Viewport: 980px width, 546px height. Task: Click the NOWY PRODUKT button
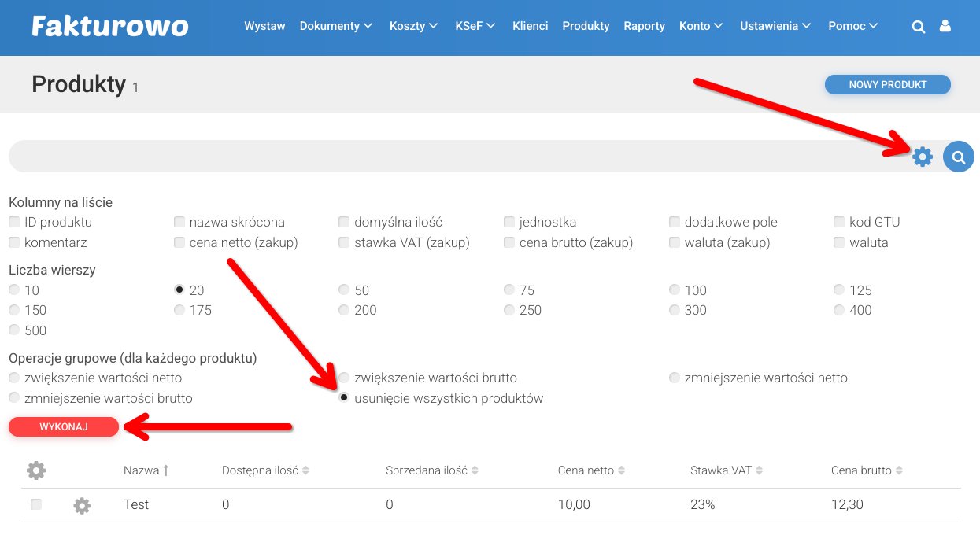click(887, 84)
